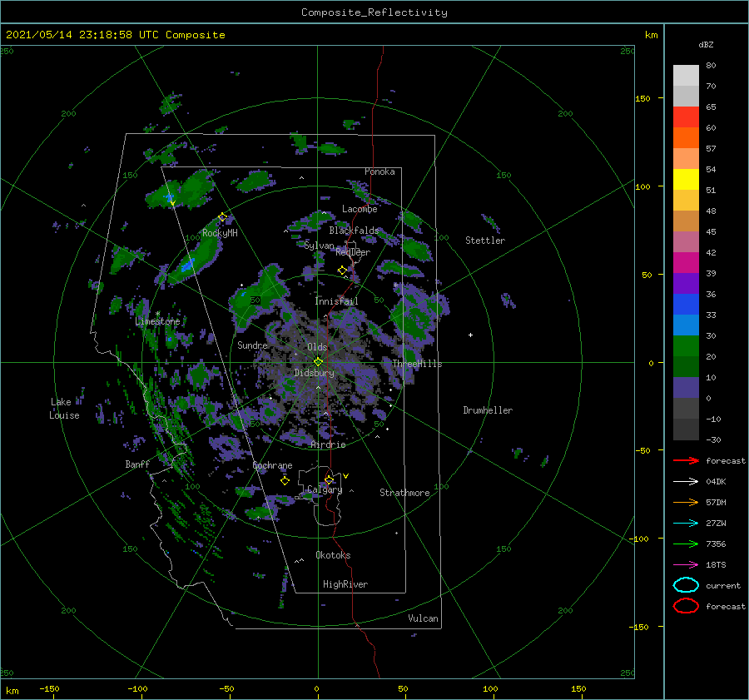The height and width of the screenshot is (700, 749).
Task: Click the Okotoks label
Action: click(x=333, y=554)
